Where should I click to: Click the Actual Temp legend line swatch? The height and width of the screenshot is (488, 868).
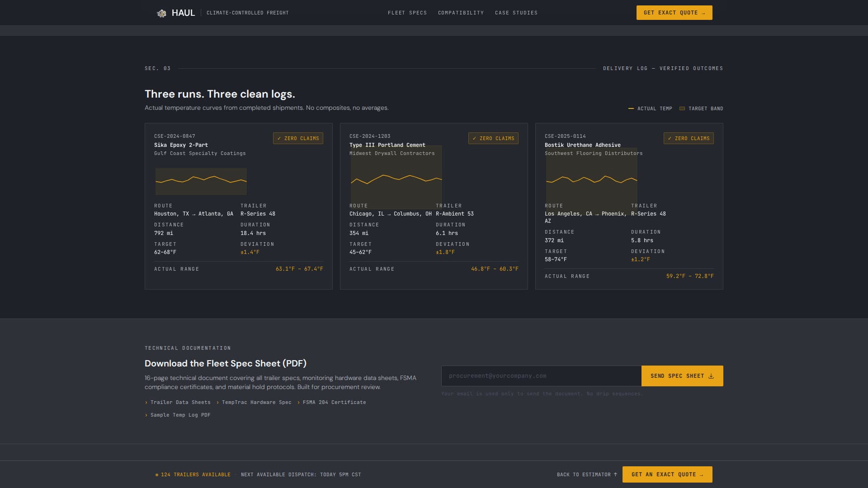tap(631, 108)
